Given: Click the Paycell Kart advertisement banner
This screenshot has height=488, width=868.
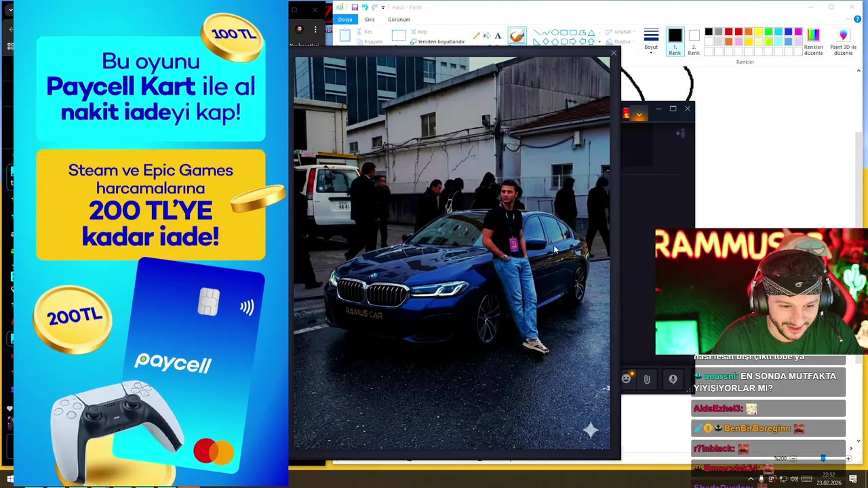Looking at the screenshot, I should pyautogui.click(x=151, y=243).
